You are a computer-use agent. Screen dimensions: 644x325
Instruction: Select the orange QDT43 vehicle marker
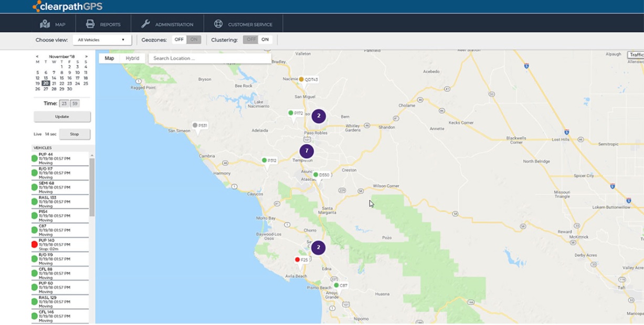[x=301, y=79]
